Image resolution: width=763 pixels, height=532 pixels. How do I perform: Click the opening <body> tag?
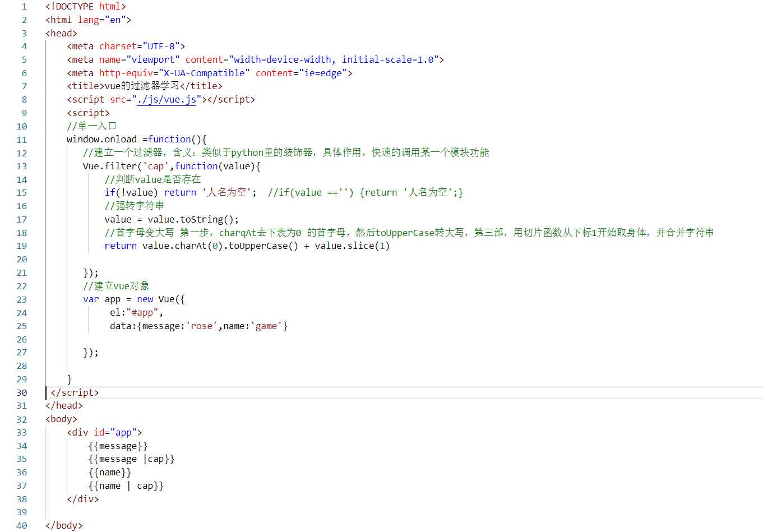tap(61, 419)
